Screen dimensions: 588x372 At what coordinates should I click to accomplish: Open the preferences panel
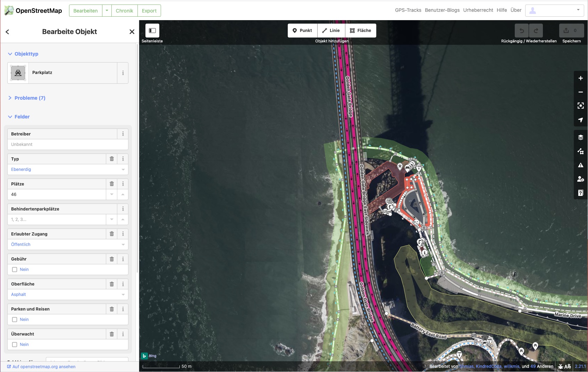click(x=581, y=179)
